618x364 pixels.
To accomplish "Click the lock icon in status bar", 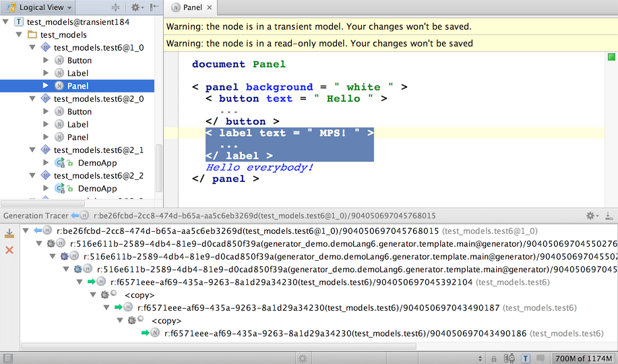I will click(494, 358).
